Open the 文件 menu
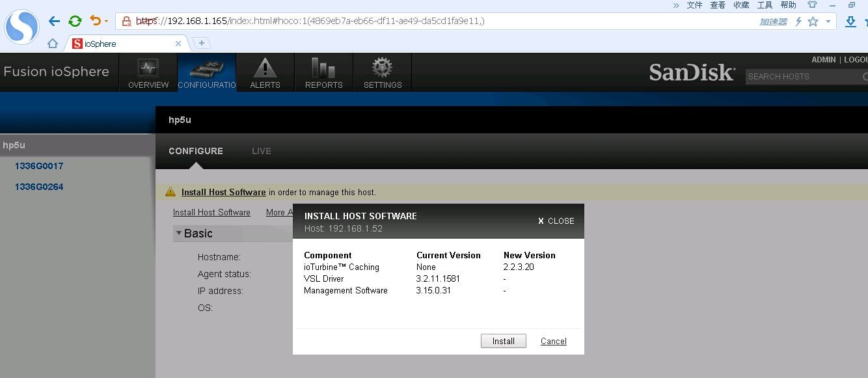This screenshot has width=868, height=378. (694, 5)
